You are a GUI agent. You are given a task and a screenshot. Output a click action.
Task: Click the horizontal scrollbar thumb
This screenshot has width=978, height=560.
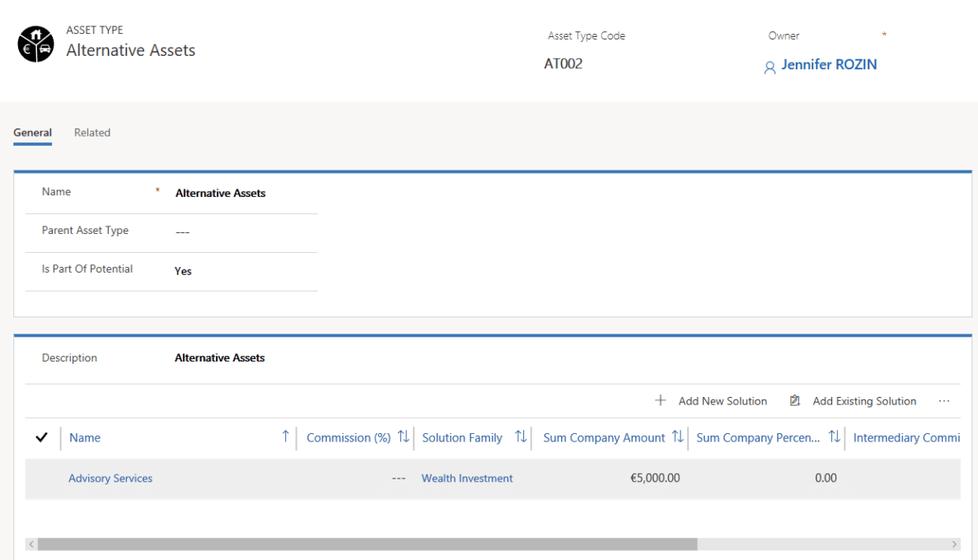click(x=367, y=544)
